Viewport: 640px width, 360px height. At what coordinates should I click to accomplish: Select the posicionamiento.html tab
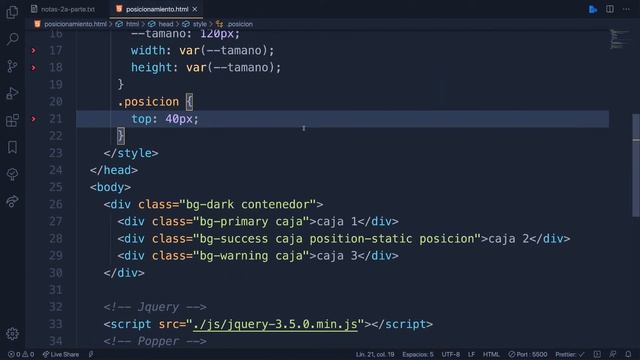tap(156, 9)
